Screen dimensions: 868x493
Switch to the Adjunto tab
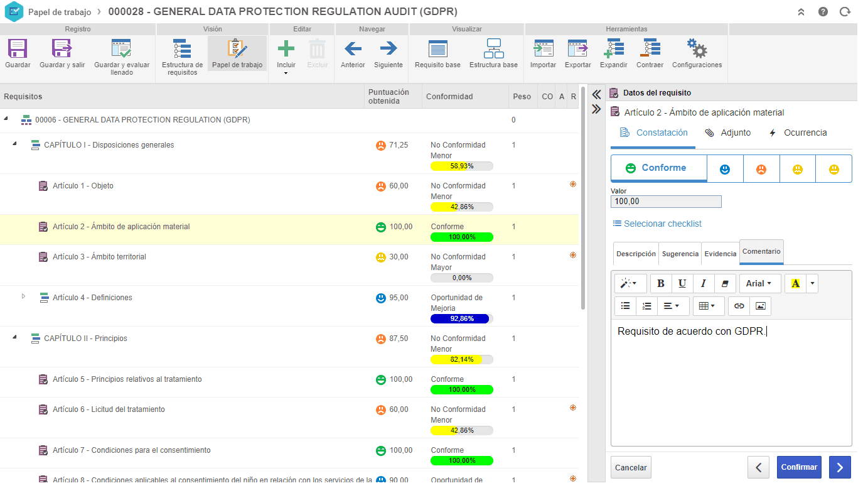[727, 133]
